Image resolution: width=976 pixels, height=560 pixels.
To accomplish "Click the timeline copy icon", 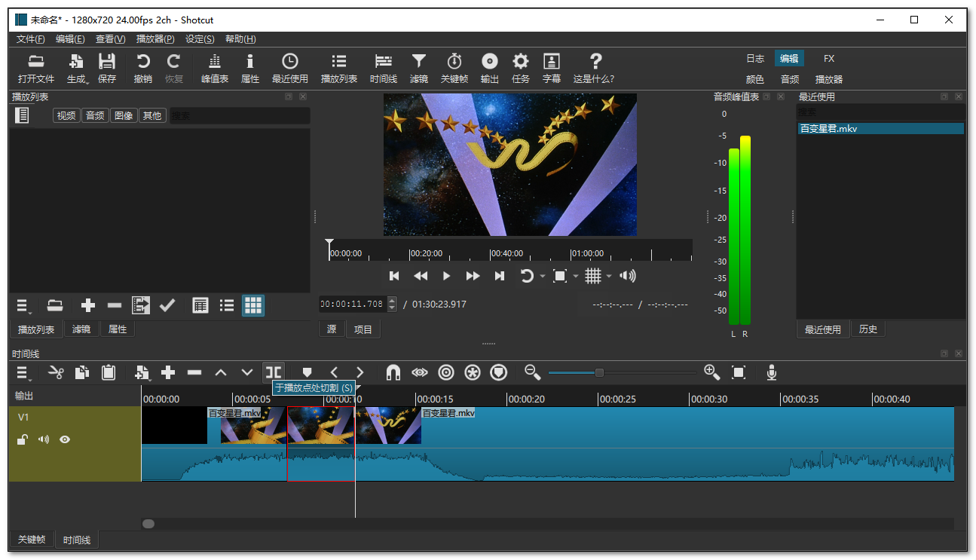I will (82, 372).
